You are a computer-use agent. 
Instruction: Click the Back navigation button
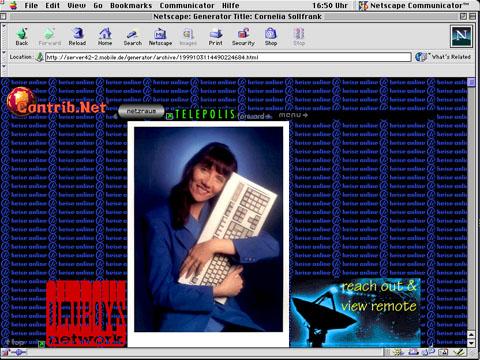pyautogui.click(x=22, y=37)
